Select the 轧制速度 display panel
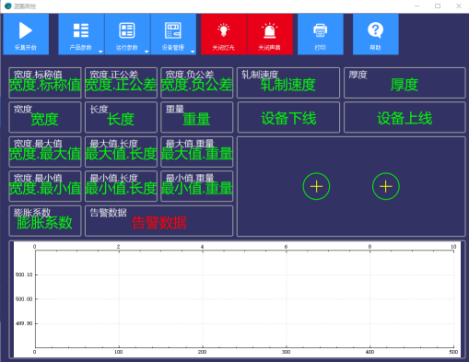The height and width of the screenshot is (362, 469). point(288,83)
